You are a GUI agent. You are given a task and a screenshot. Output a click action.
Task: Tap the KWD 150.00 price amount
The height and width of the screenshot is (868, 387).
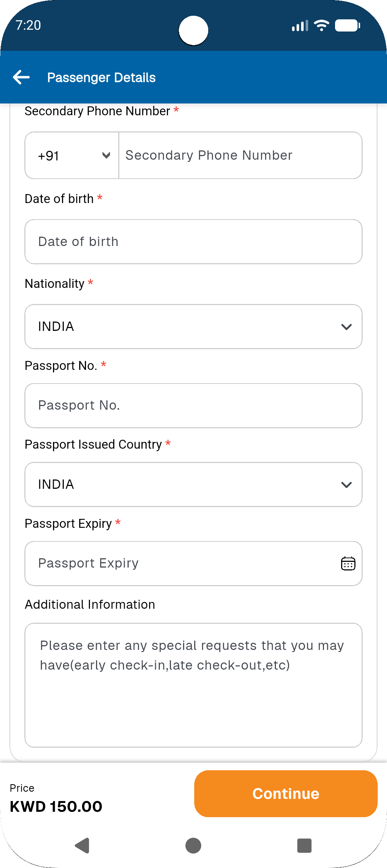point(56,806)
